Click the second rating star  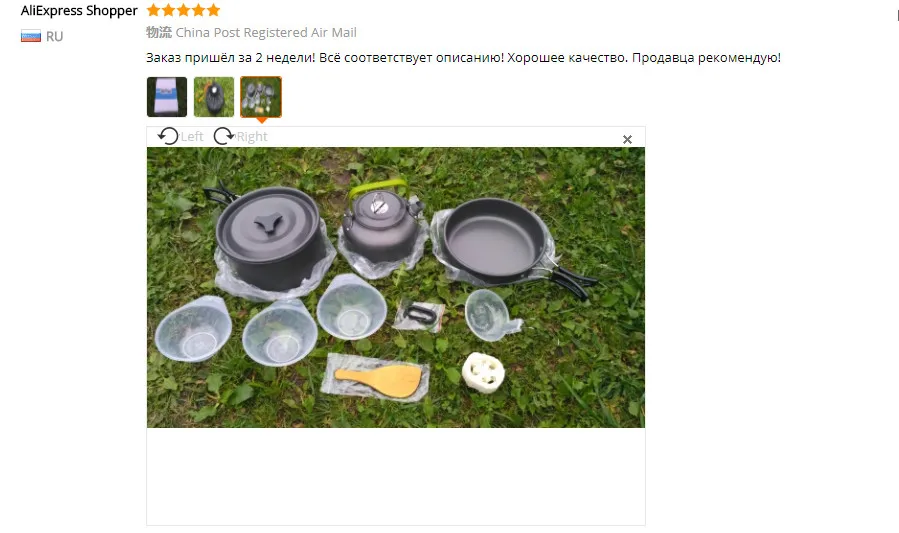click(168, 10)
